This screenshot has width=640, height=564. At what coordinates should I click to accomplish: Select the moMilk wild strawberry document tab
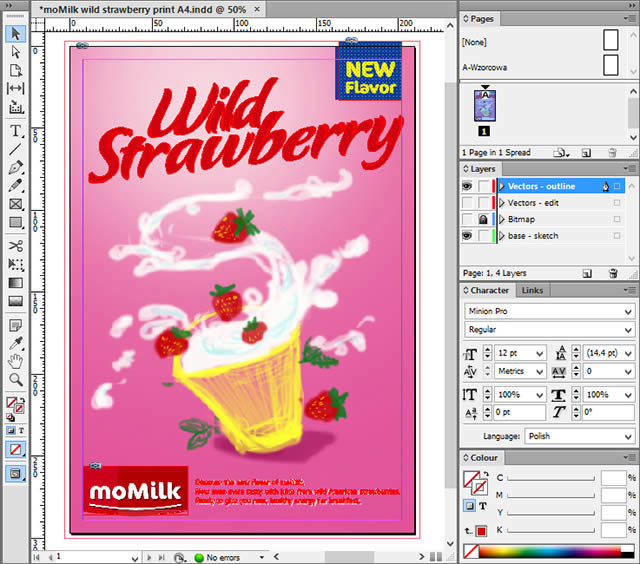click(143, 9)
